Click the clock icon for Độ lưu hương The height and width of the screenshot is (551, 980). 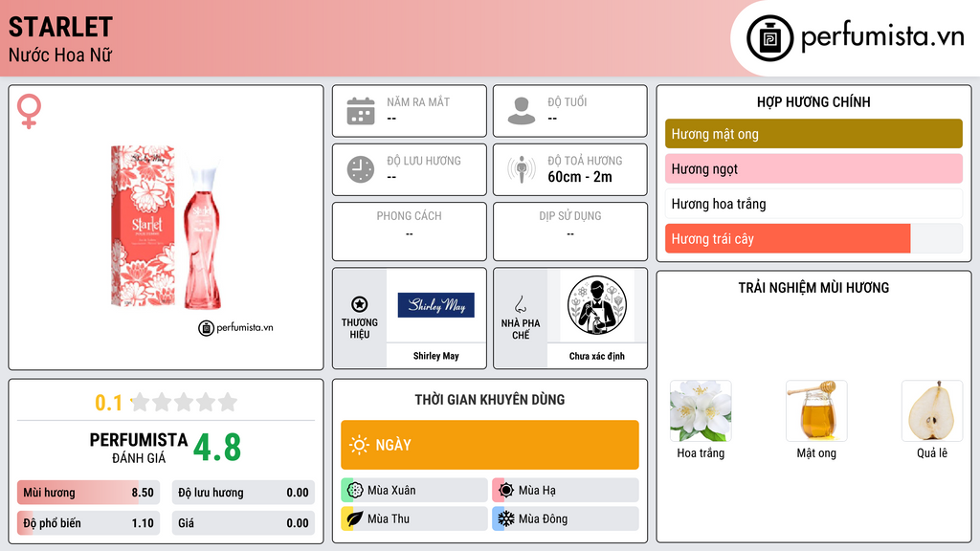[x=361, y=169]
